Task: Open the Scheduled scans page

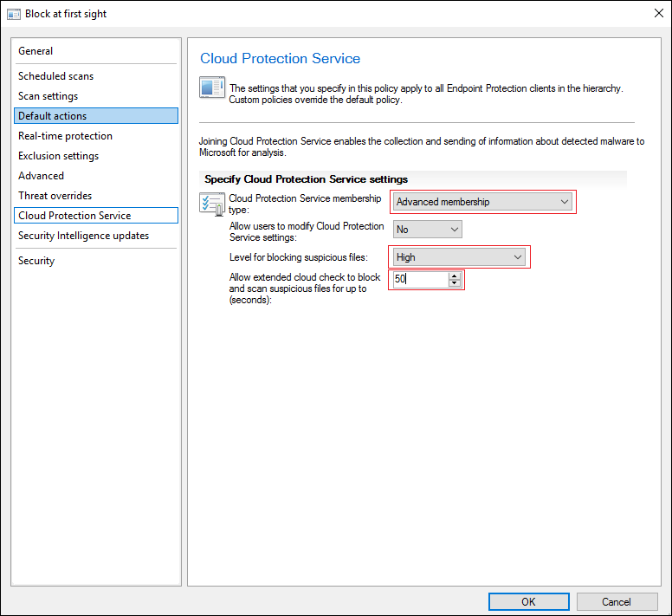Action: (x=55, y=76)
